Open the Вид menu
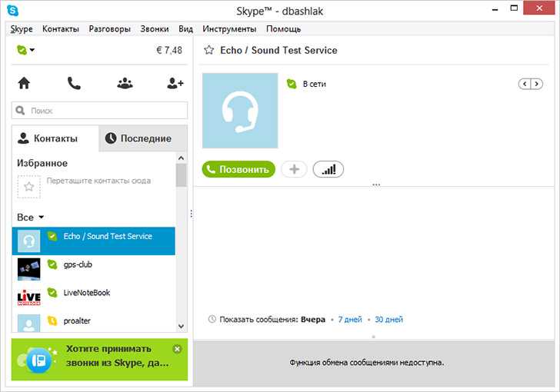This screenshot has width=560, height=392. pyautogui.click(x=185, y=29)
